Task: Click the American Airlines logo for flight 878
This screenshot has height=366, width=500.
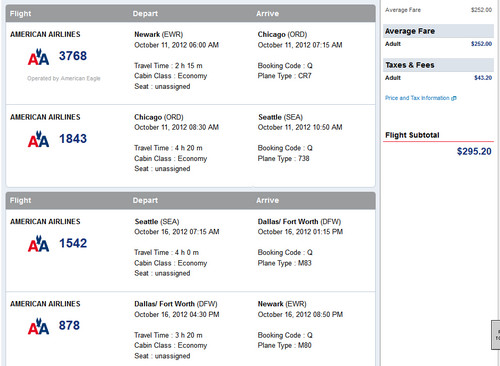Action: click(x=38, y=326)
